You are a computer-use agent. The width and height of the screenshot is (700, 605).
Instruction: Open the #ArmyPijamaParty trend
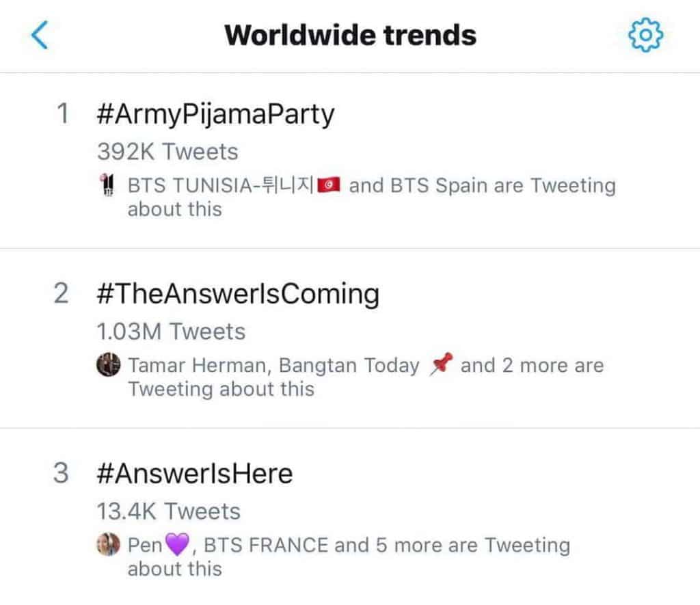click(216, 114)
